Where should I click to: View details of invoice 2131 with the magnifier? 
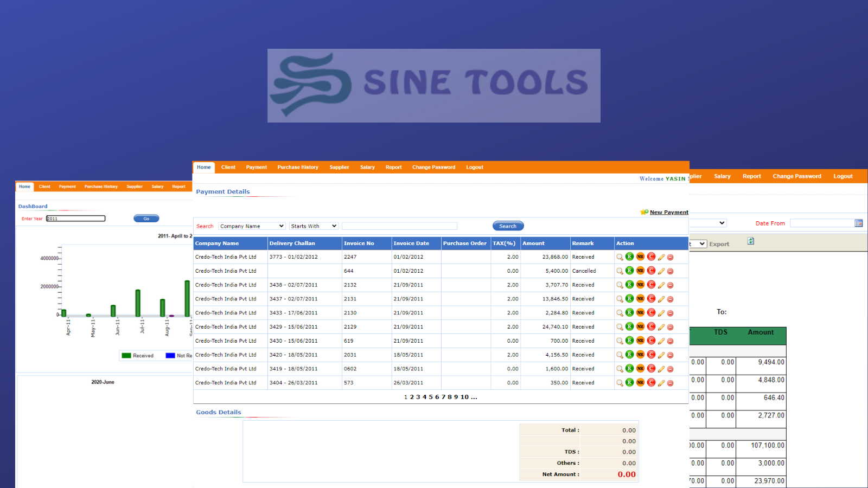tap(620, 299)
